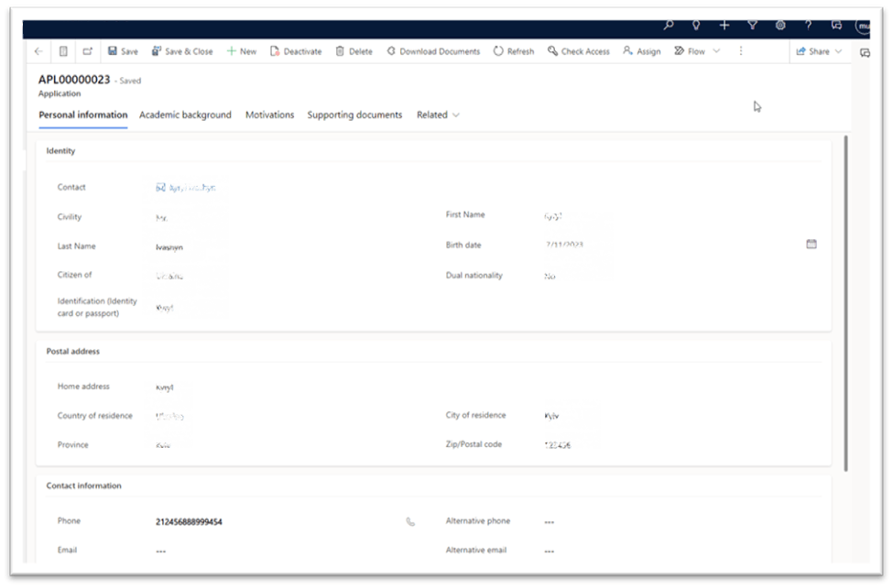Click the filter icon in the navigation bar

pyautogui.click(x=751, y=25)
